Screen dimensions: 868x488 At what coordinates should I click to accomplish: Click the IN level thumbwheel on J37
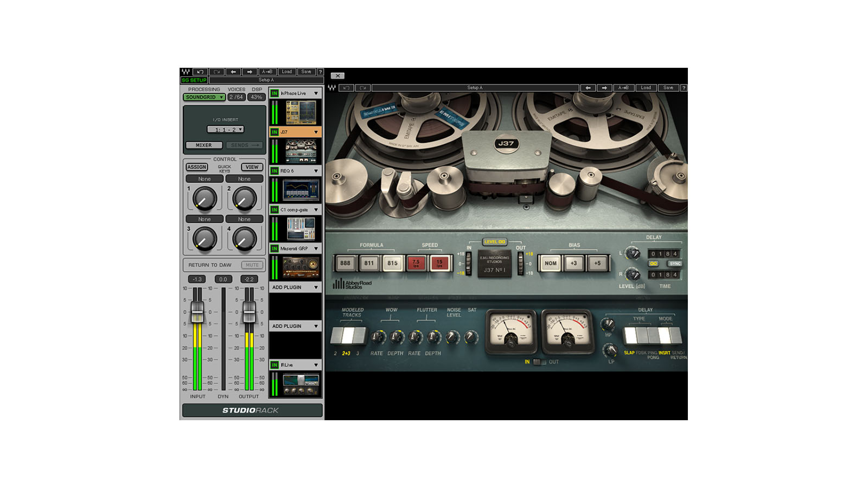point(469,264)
